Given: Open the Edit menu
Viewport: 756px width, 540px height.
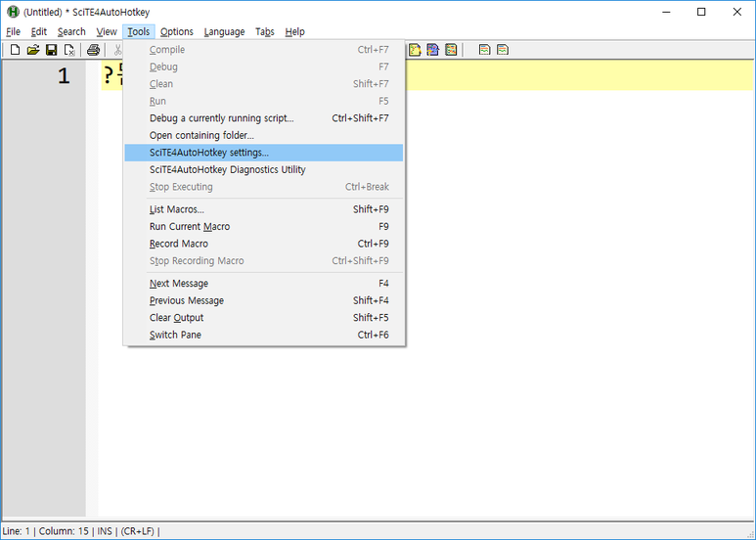Looking at the screenshot, I should 38,32.
